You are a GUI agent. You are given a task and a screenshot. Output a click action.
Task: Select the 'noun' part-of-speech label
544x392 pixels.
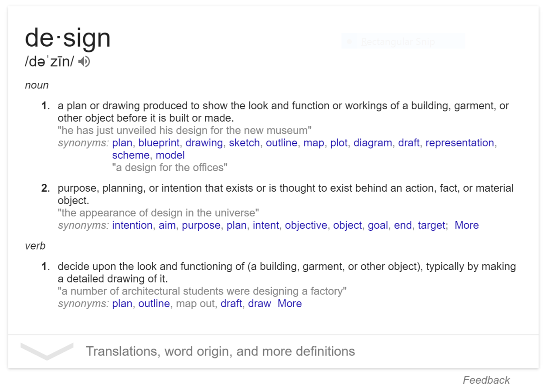tap(37, 85)
